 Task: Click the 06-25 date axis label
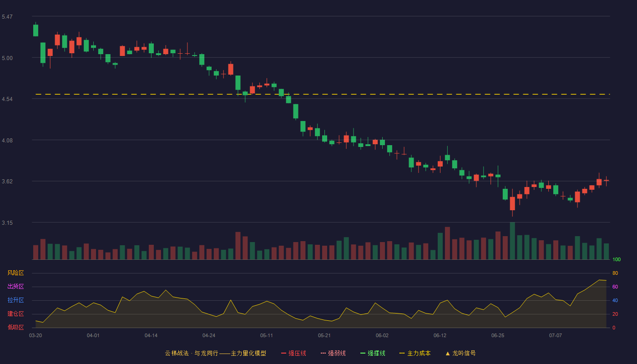[498, 335]
